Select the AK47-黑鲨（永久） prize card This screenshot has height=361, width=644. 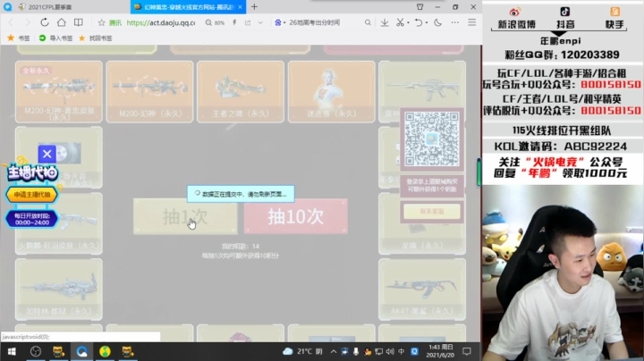tap(422, 290)
